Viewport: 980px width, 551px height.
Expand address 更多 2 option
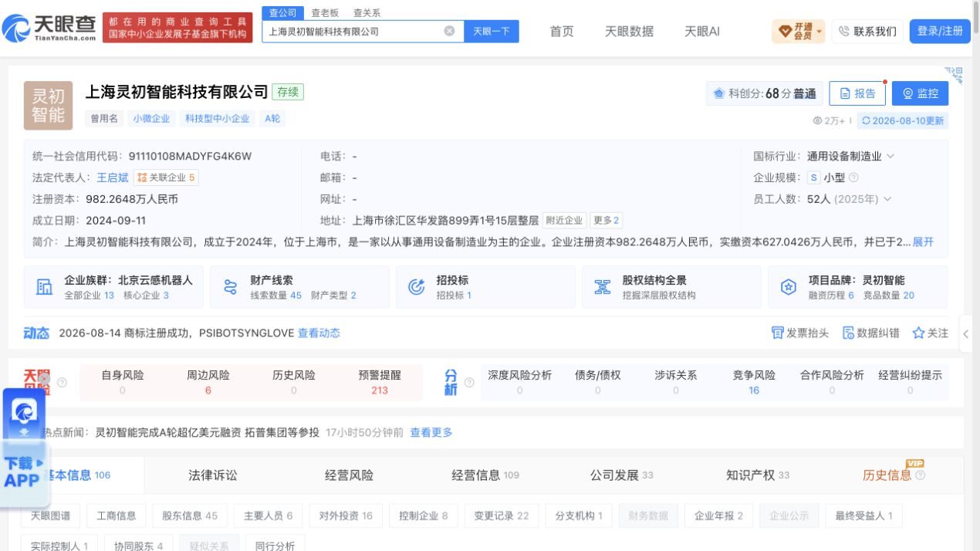(606, 220)
